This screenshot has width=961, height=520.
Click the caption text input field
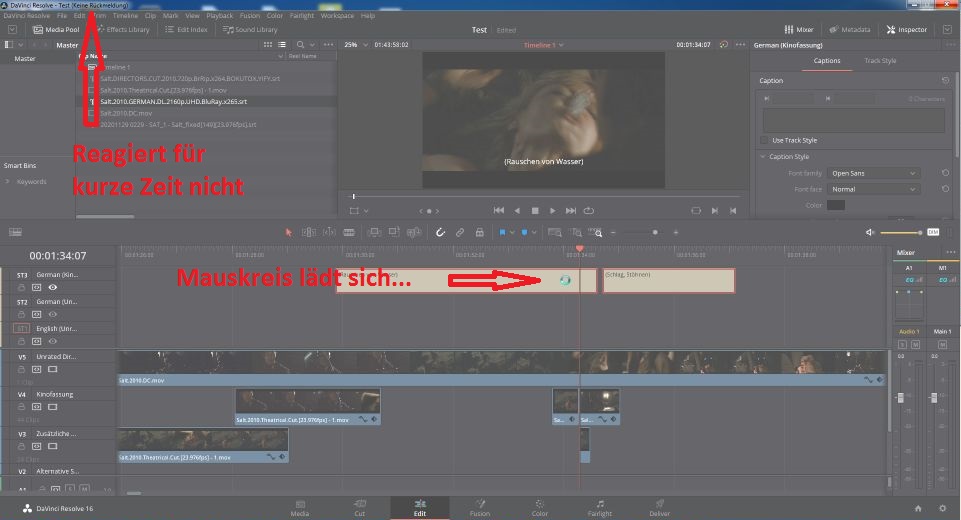coord(854,121)
